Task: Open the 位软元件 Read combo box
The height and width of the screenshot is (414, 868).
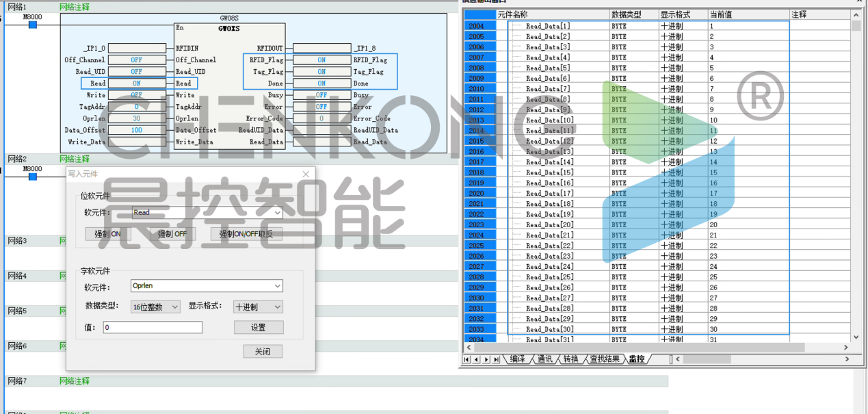Action: 207,213
